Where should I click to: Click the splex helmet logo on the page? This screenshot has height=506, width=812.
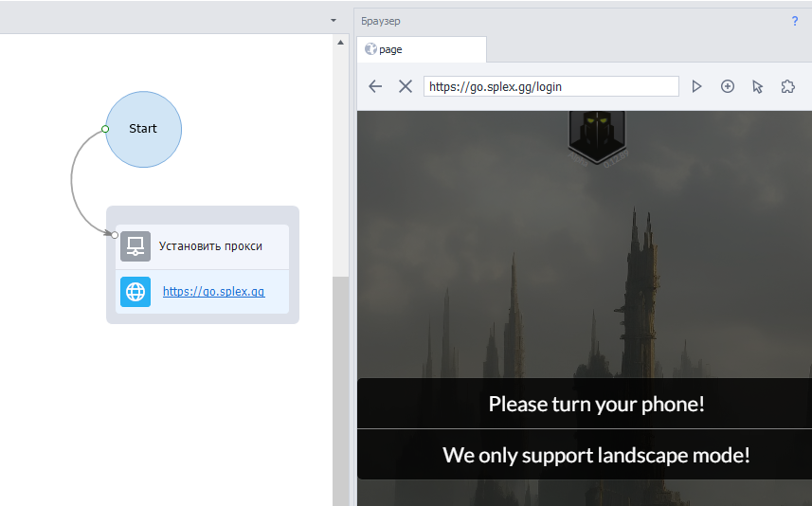coord(597,137)
